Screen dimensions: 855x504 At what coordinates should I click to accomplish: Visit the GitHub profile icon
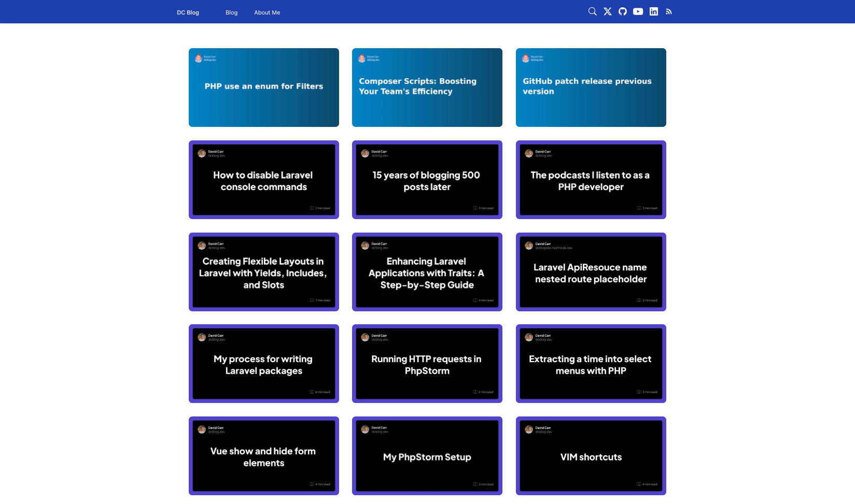(623, 11)
